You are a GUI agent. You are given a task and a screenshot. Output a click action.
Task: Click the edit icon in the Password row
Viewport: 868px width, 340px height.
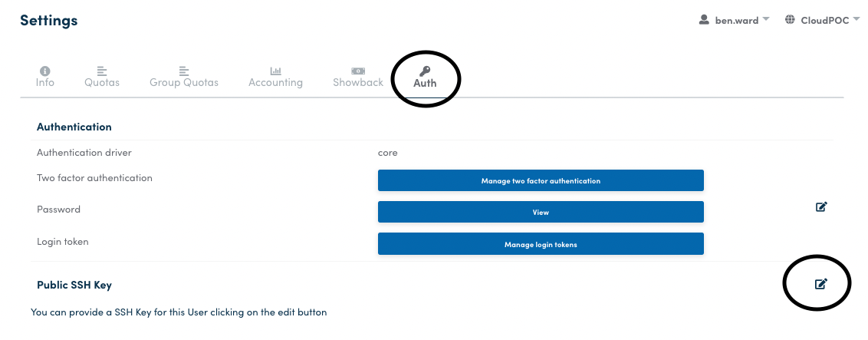click(x=820, y=206)
